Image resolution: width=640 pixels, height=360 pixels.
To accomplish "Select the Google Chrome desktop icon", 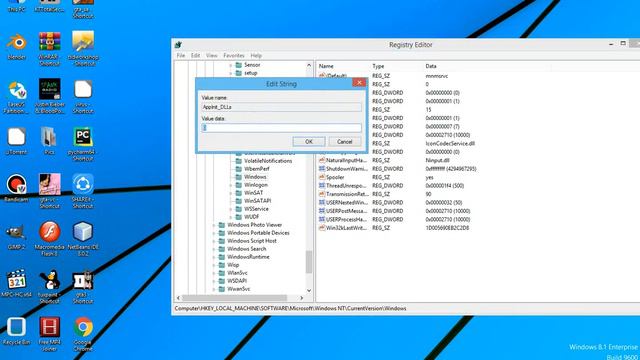I will tap(83, 327).
